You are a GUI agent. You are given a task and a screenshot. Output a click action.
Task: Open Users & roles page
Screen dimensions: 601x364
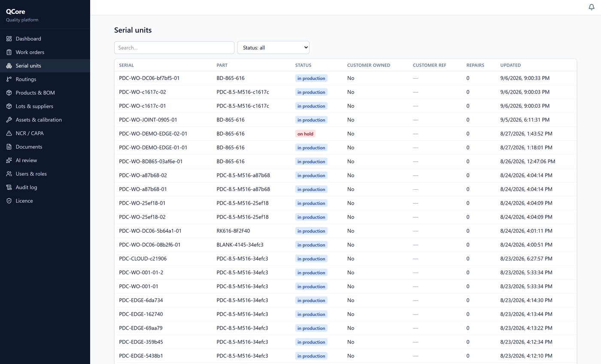(x=45, y=174)
